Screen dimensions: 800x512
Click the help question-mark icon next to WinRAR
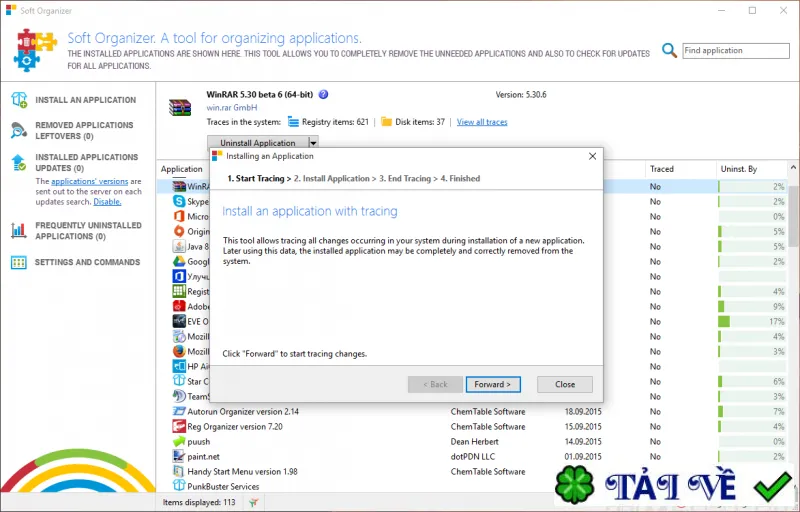(323, 94)
